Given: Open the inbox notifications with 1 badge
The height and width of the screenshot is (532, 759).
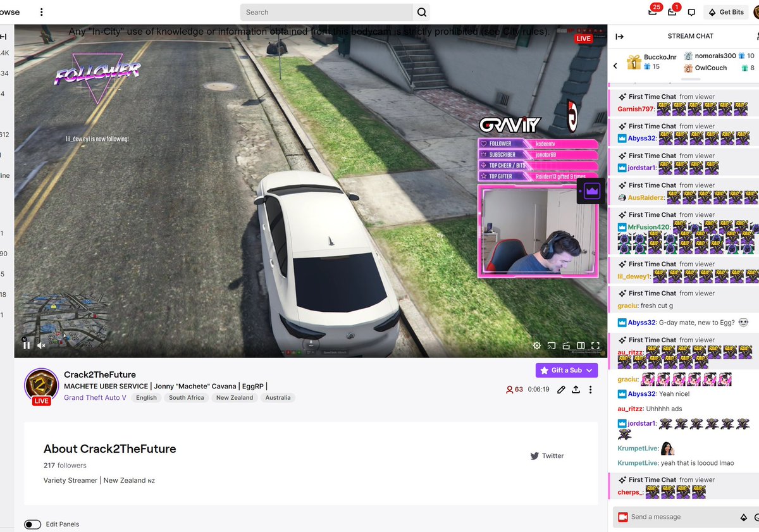Looking at the screenshot, I should tap(672, 11).
